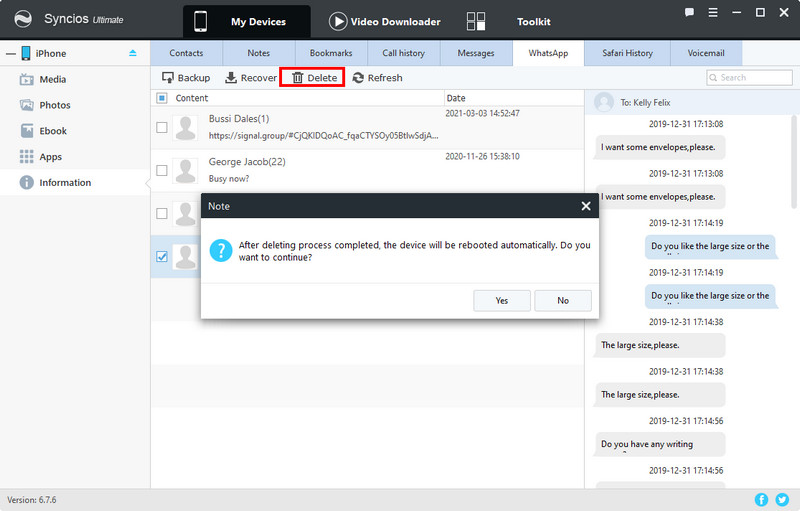Viewport: 800px width, 511px height.
Task: Open Photos in the sidebar
Action: pos(75,105)
